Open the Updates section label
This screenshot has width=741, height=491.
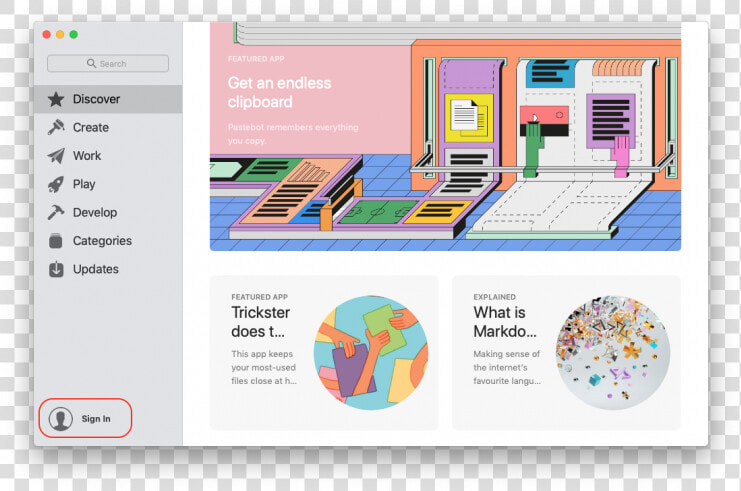pos(95,269)
